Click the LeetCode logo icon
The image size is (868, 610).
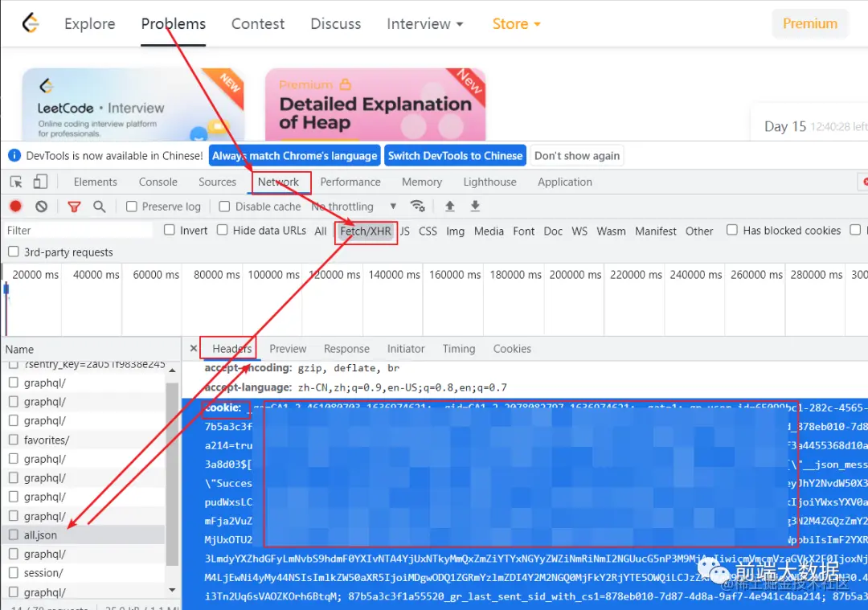(x=31, y=23)
